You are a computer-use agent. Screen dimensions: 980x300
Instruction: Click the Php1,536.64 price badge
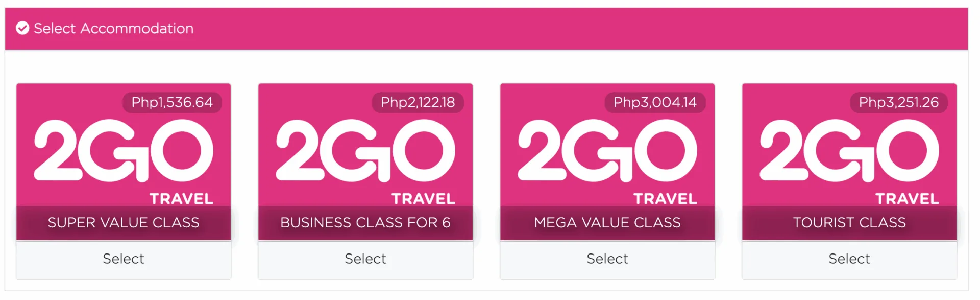pyautogui.click(x=172, y=103)
